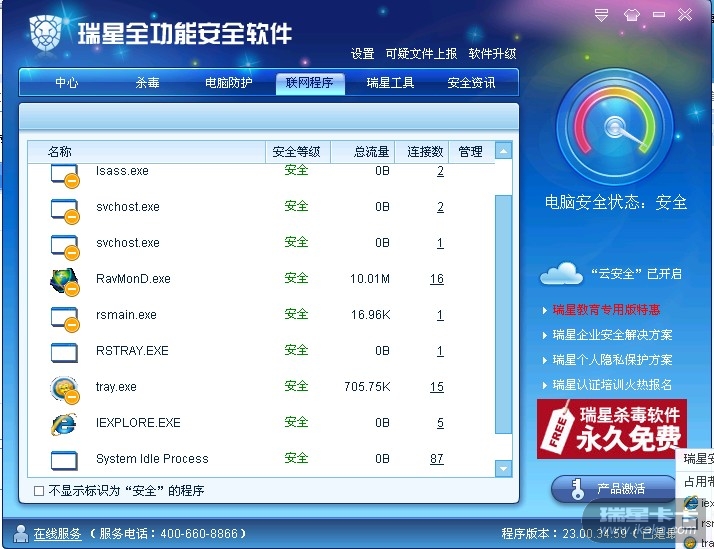Image resolution: width=714 pixels, height=549 pixels.
Task: Sort by the 总流量 column header
Action: [x=362, y=152]
